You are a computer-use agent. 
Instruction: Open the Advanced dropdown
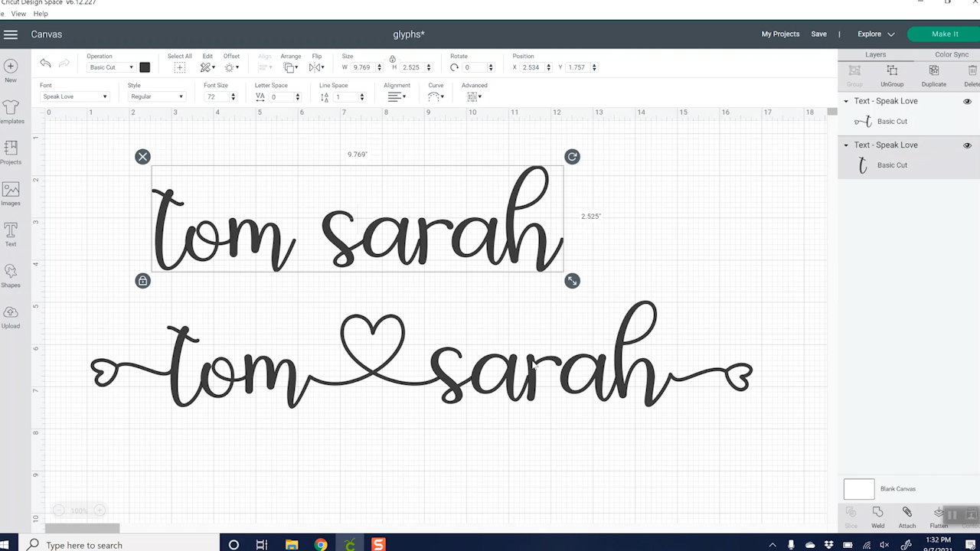click(474, 96)
